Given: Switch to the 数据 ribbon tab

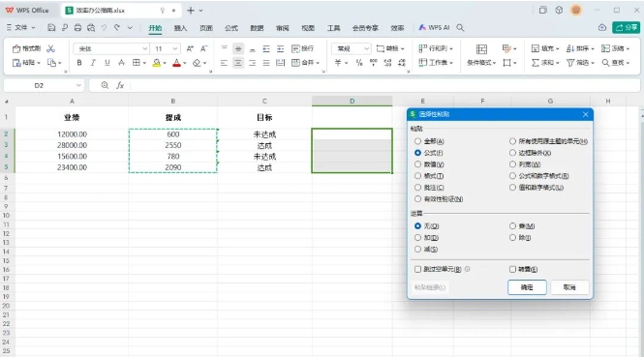Looking at the screenshot, I should coord(257,28).
